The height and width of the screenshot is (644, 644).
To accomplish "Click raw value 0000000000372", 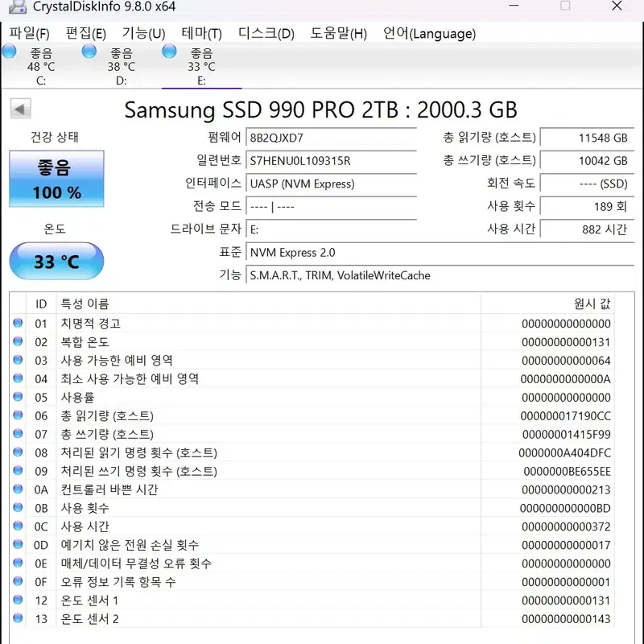I will tap(566, 527).
